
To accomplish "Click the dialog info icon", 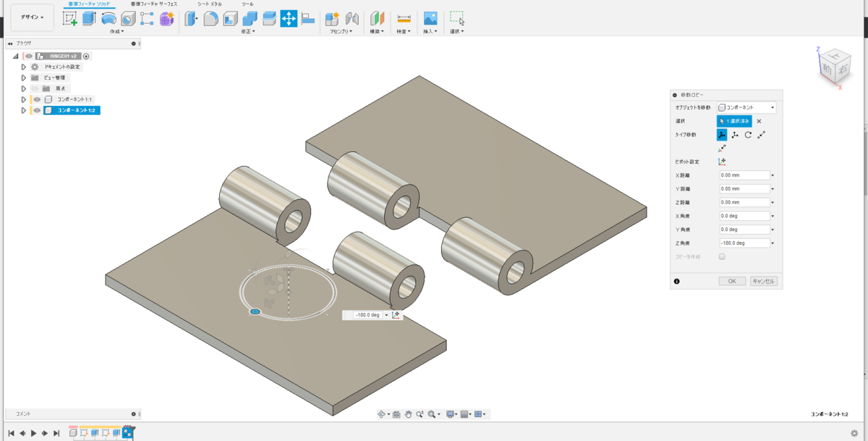I will coord(676,281).
